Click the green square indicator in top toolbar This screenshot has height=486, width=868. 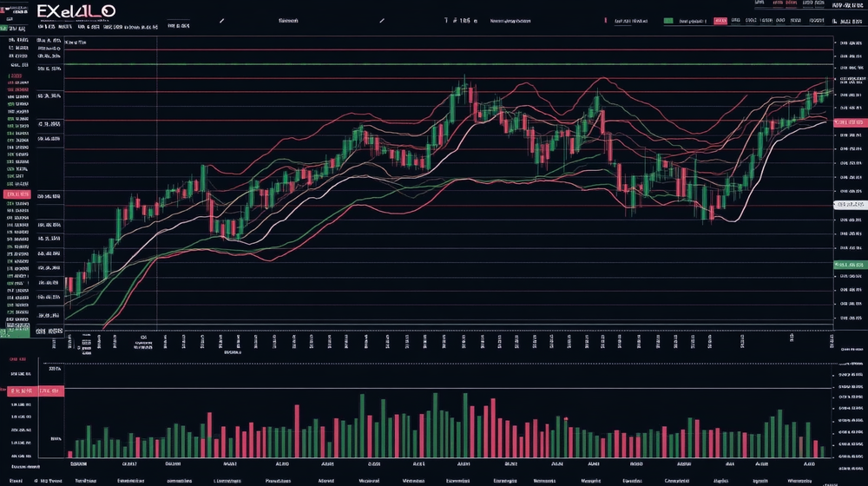[667, 19]
